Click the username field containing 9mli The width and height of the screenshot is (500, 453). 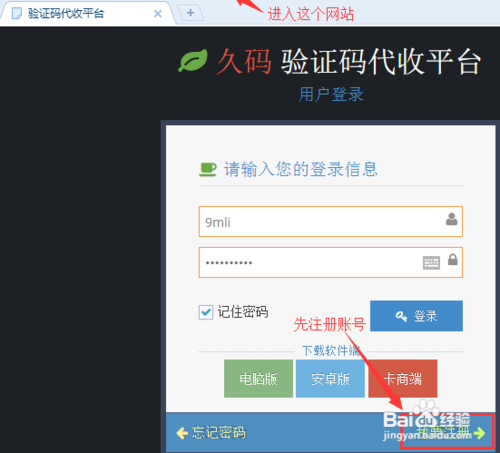click(x=331, y=222)
